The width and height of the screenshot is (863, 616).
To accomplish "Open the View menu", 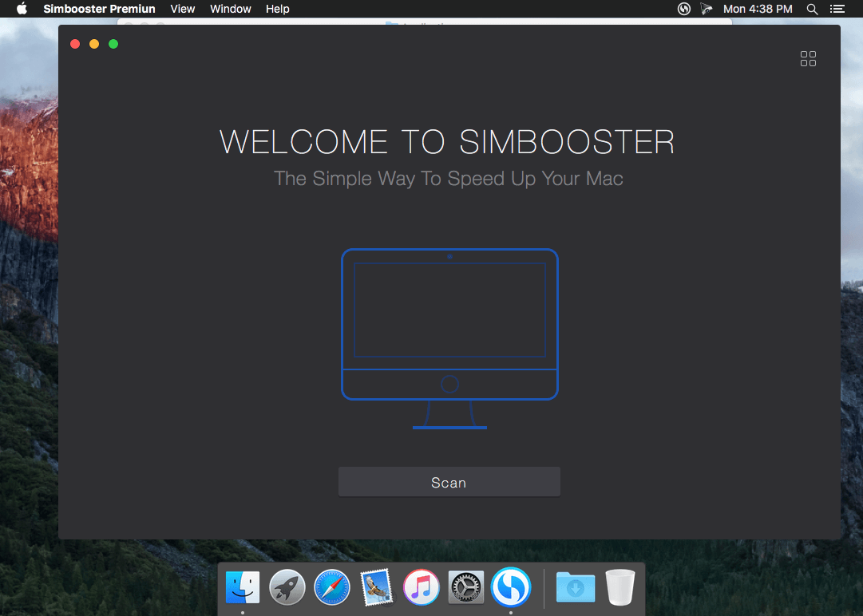I will coord(183,9).
